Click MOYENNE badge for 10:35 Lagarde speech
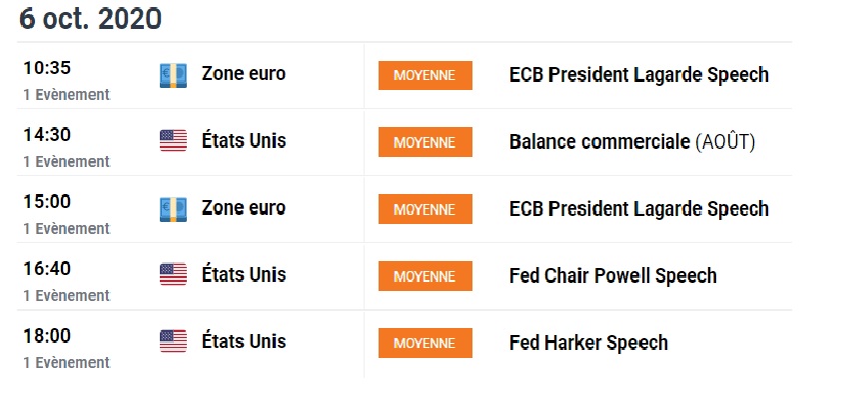 (x=425, y=75)
